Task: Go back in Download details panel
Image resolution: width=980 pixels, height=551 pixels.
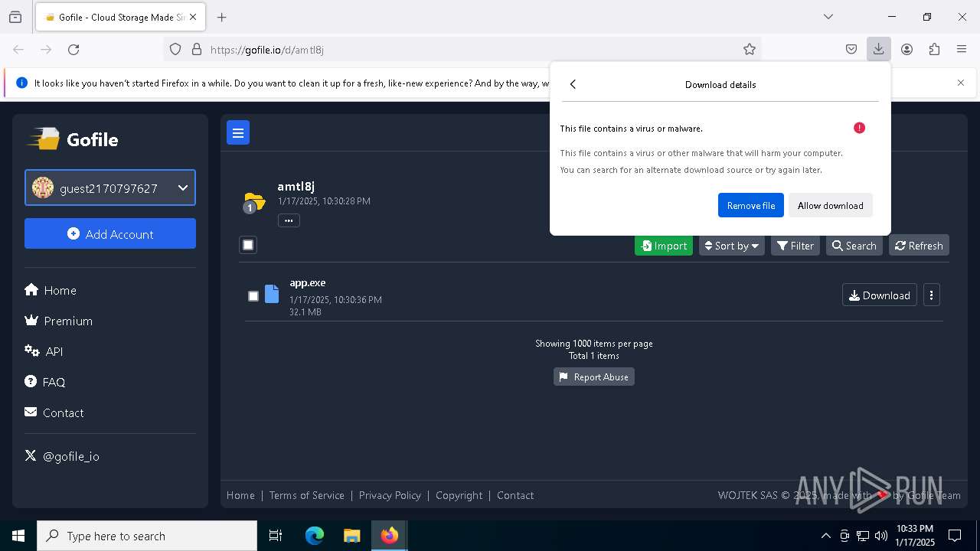Action: pos(573,84)
